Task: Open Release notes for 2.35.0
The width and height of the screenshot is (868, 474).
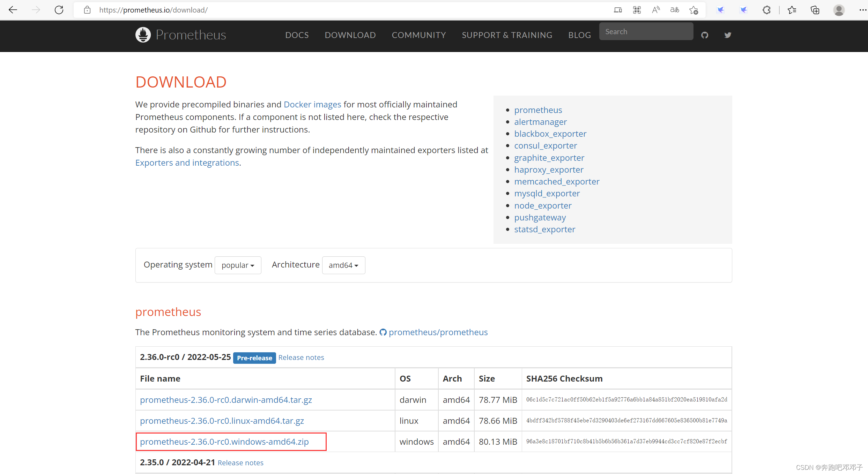Action: (240, 463)
